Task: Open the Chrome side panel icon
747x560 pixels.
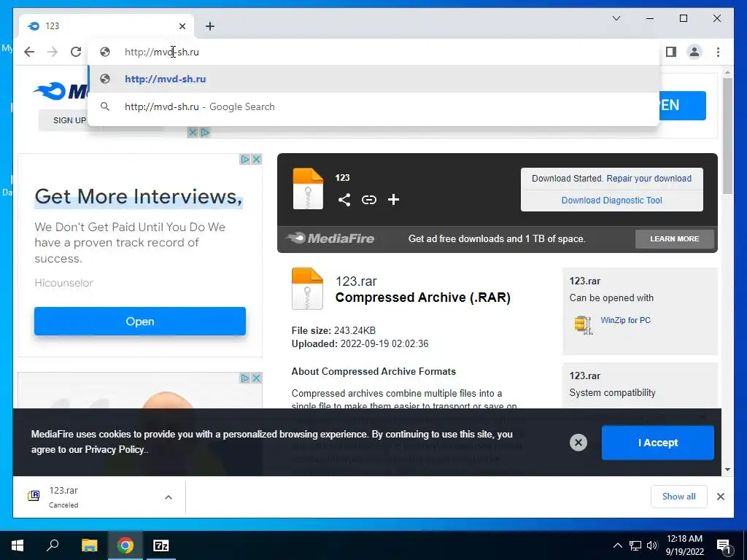Action: coord(671,52)
